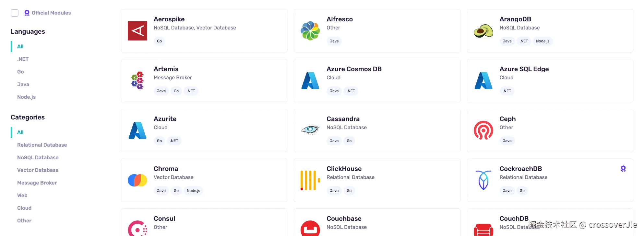Open the Azurite module title
The width and height of the screenshot is (644, 236).
coord(165,119)
